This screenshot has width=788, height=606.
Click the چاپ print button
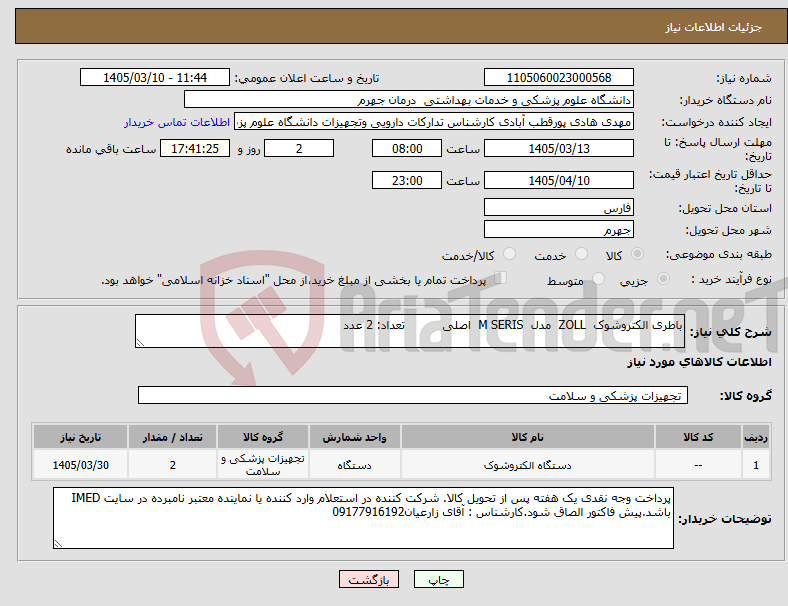point(439,579)
